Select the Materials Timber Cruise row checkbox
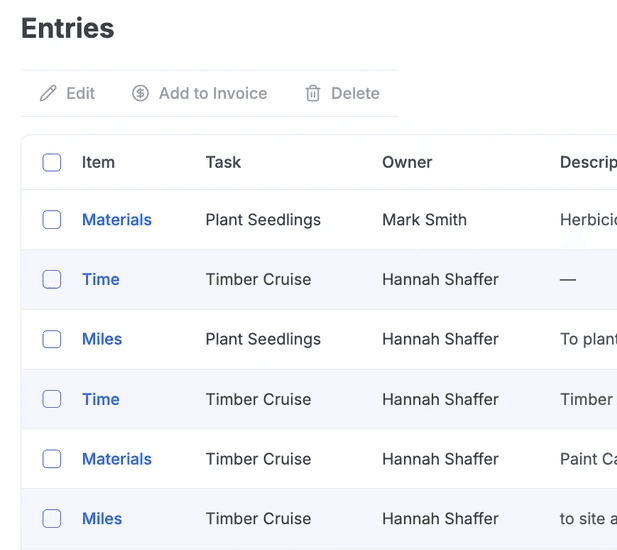The width and height of the screenshot is (617, 550). pyautogui.click(x=52, y=459)
